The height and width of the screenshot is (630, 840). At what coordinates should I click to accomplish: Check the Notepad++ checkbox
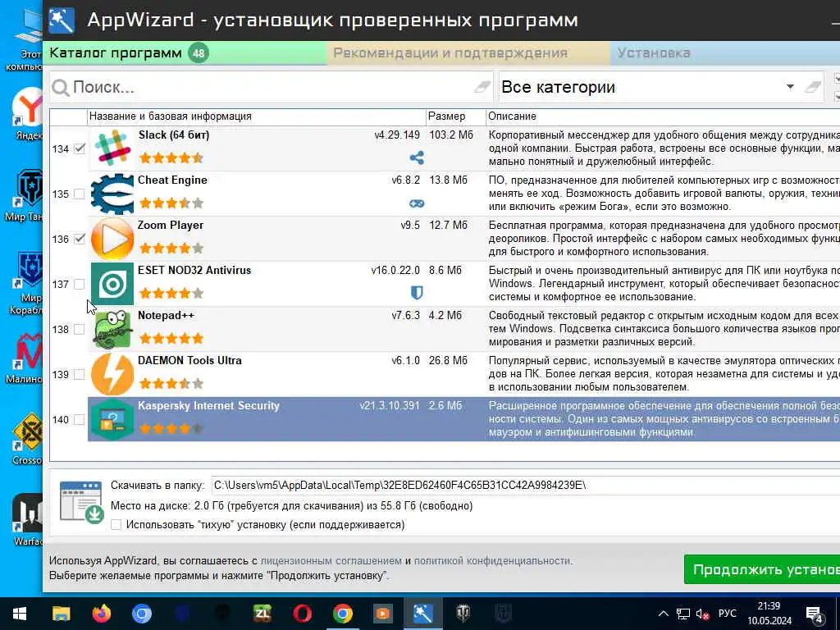click(80, 329)
